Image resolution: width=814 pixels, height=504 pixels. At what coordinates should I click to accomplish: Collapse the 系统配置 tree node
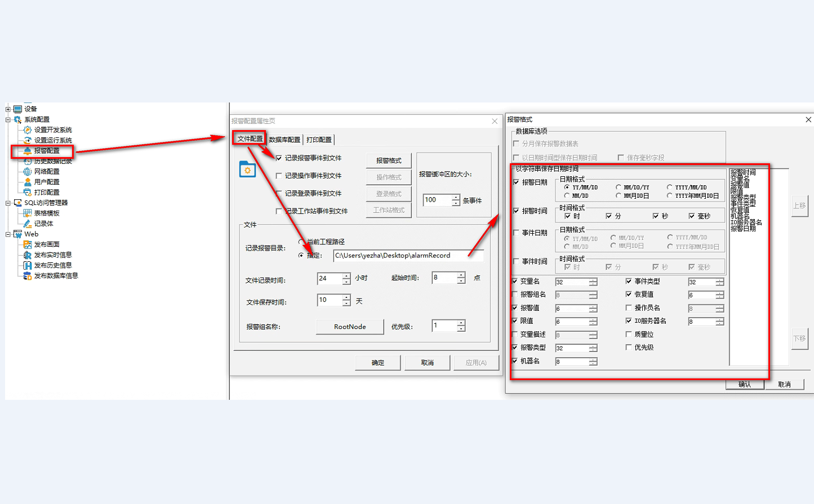(x=8, y=119)
